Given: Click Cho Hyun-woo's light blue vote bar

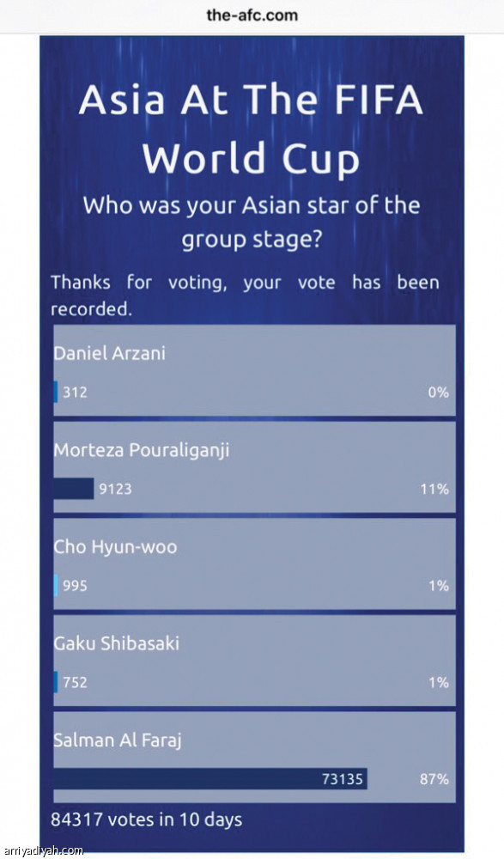Looking at the screenshot, I should point(56,585).
